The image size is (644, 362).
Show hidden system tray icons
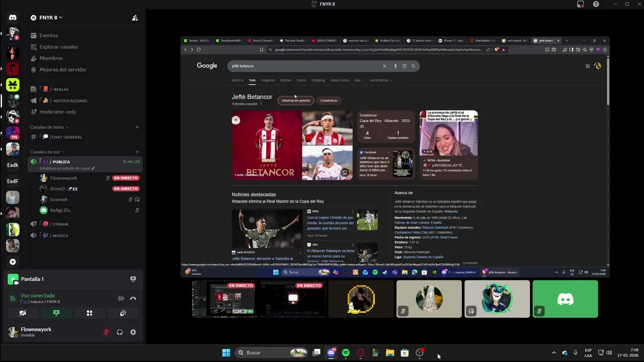[554, 353]
